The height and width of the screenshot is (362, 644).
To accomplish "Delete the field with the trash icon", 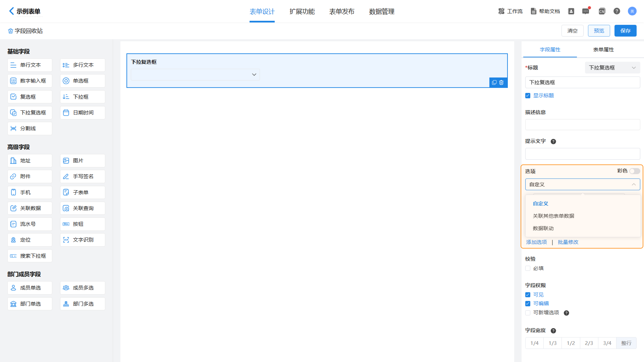I will tap(501, 83).
